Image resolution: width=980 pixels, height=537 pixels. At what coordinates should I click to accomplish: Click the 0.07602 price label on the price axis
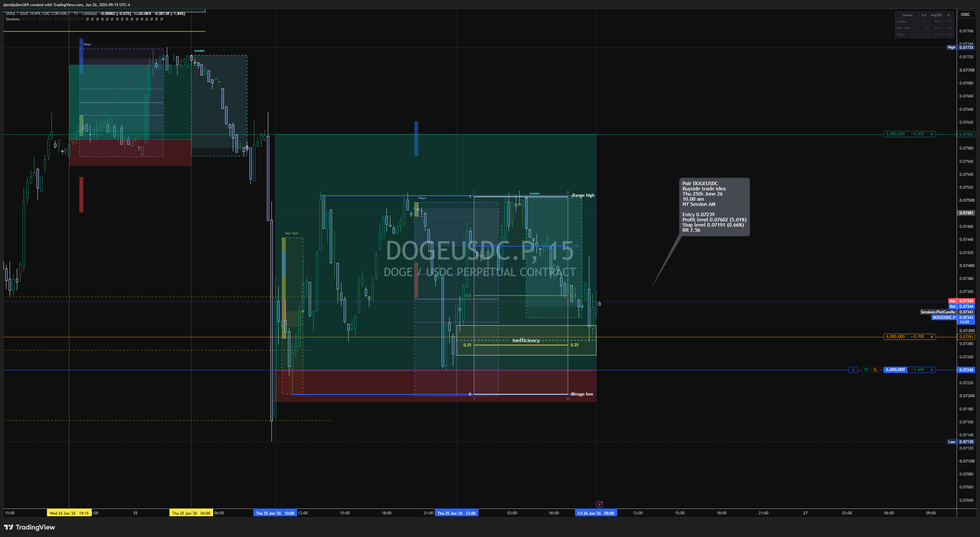pos(966,134)
